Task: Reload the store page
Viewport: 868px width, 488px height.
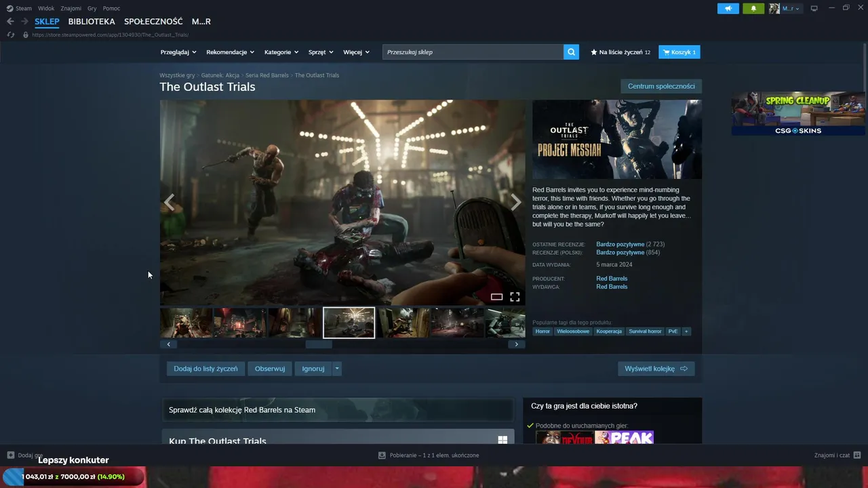Action: pos(10,35)
